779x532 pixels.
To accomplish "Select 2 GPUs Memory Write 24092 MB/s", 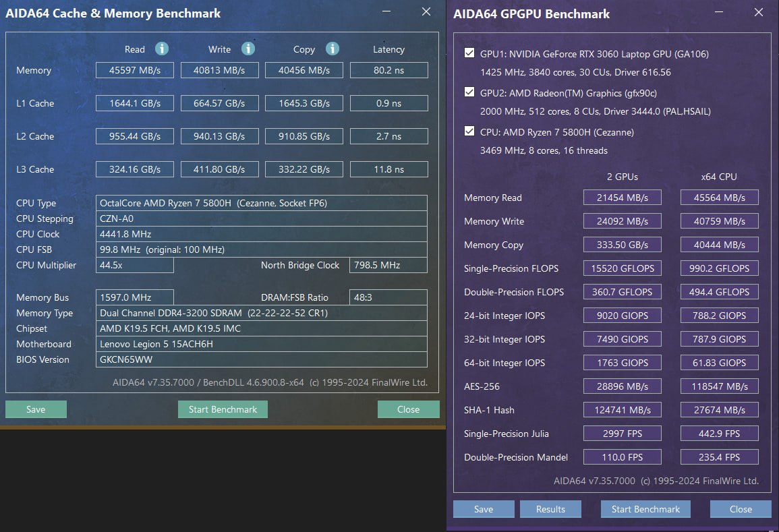I will pyautogui.click(x=623, y=221).
